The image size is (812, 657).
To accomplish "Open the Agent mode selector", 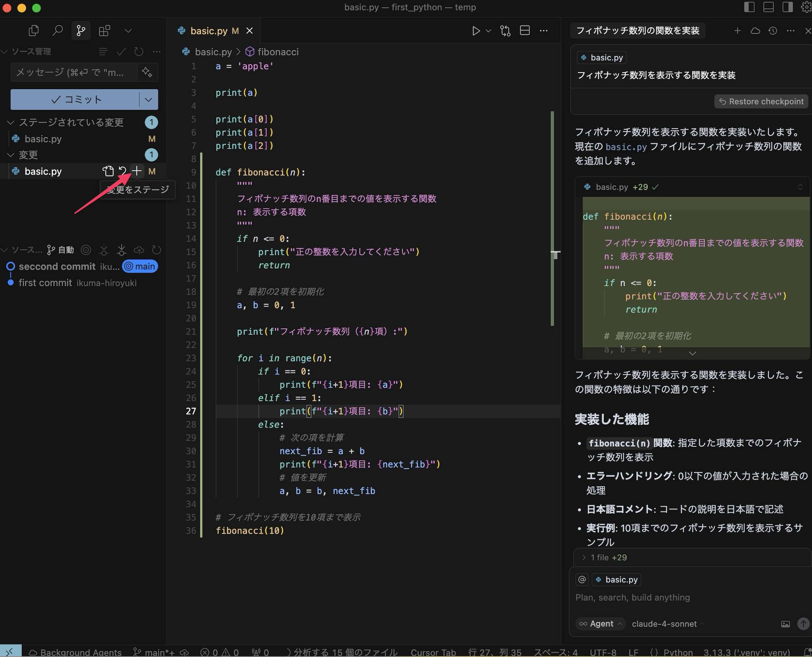I will (600, 624).
